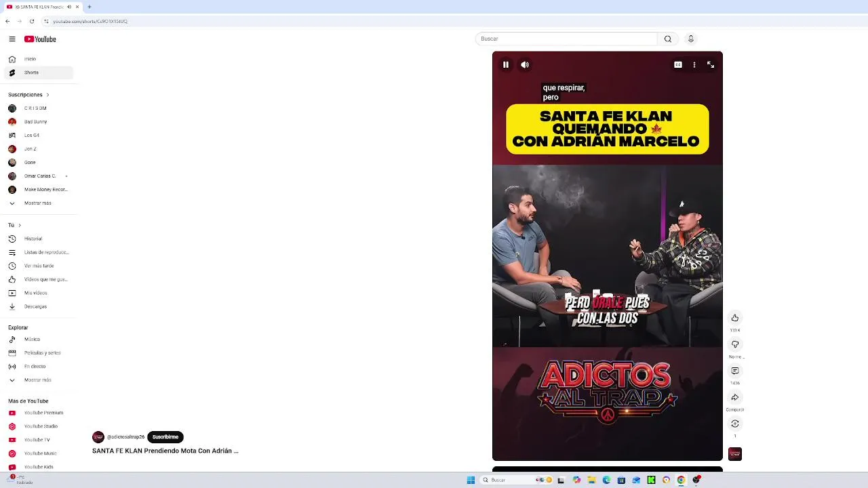
Task: Expand the Suscripciones section
Action: point(28,95)
